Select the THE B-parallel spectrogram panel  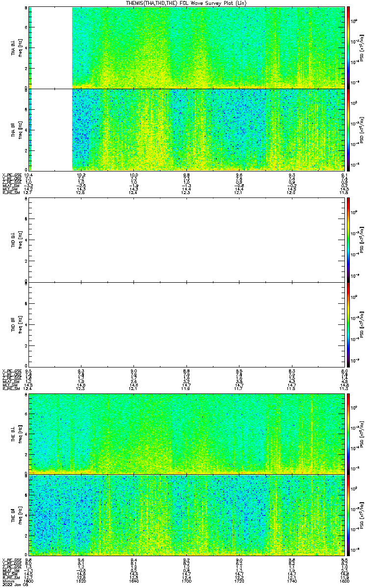pyautogui.click(x=186, y=515)
